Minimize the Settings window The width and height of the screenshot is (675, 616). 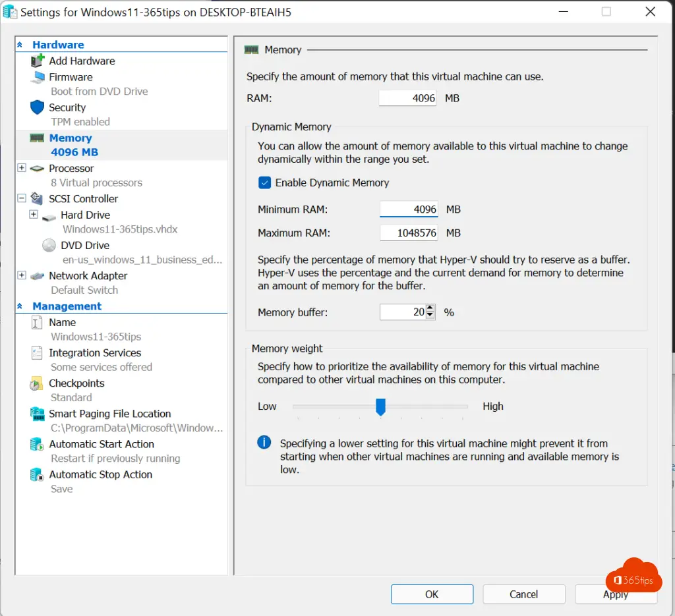click(x=564, y=12)
